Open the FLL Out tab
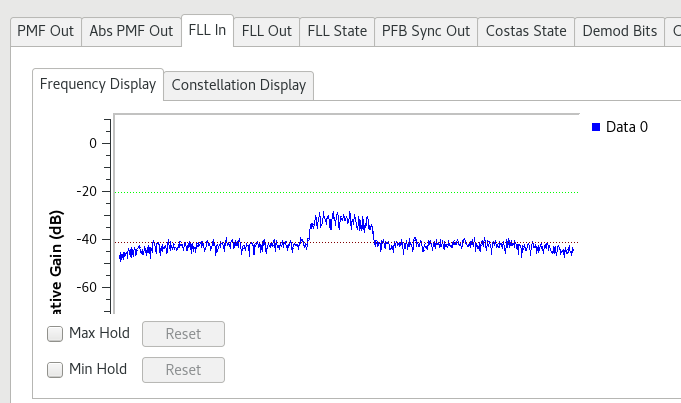 click(x=267, y=31)
